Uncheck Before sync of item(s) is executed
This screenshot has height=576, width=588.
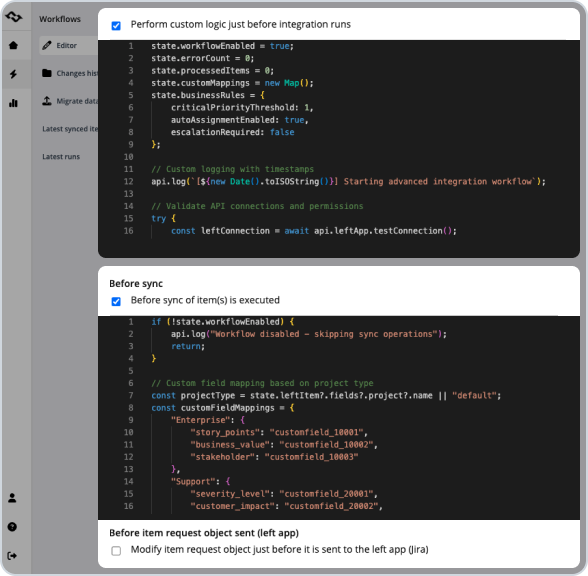click(116, 301)
